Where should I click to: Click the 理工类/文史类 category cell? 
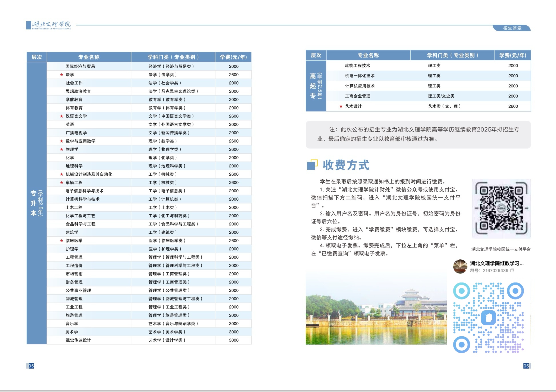point(441,96)
